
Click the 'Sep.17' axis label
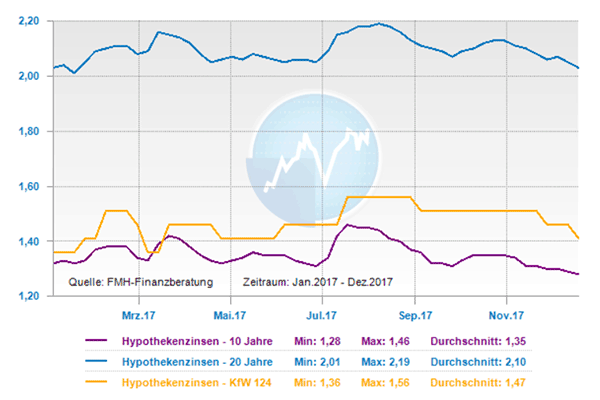coord(415,315)
